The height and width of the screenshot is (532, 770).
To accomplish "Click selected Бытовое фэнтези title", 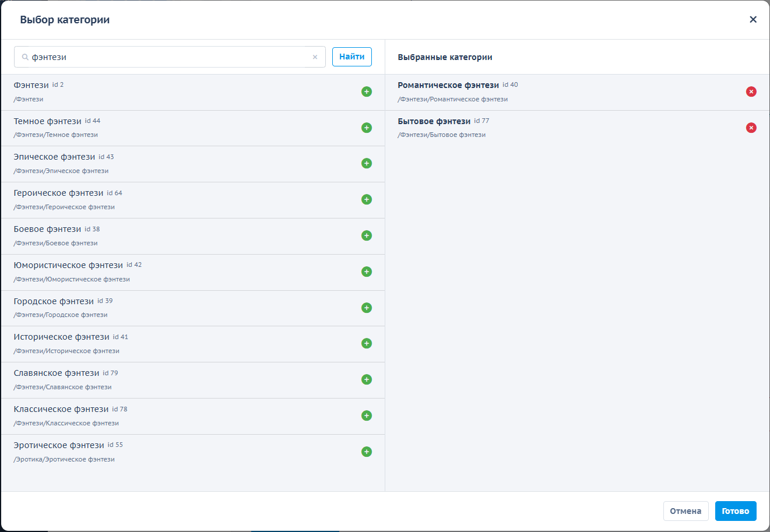I will pos(434,121).
